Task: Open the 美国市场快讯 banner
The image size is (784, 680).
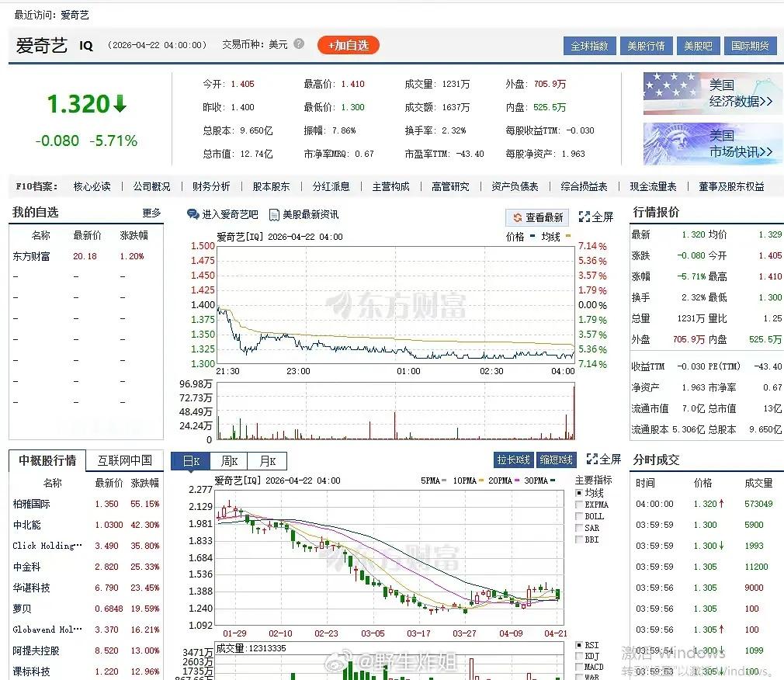Action: (x=713, y=144)
